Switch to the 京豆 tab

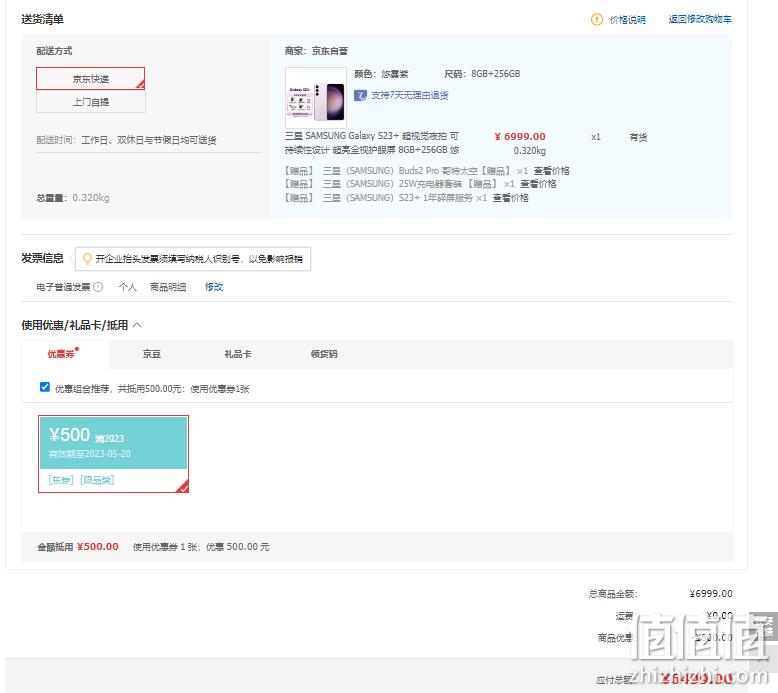tap(151, 354)
